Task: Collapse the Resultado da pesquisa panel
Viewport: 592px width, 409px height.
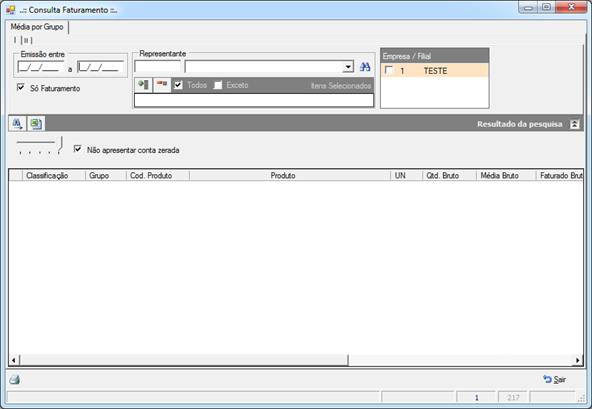Action: (574, 124)
